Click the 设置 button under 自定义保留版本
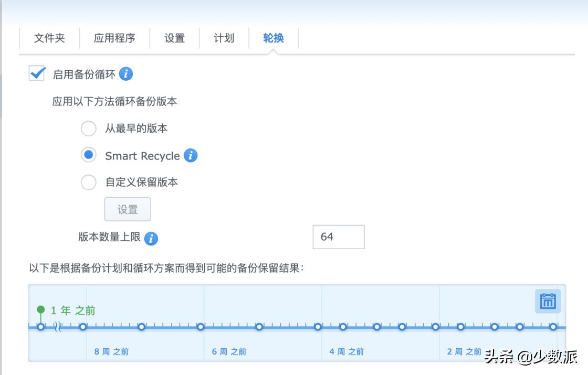This screenshot has height=375, width=588. 128,209
